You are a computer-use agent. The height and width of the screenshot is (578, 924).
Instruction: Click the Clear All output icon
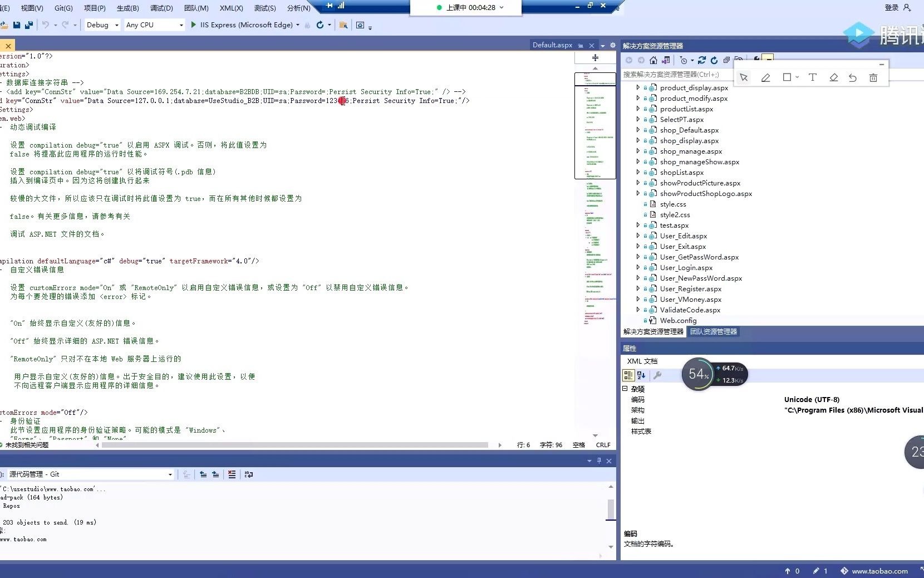232,474
